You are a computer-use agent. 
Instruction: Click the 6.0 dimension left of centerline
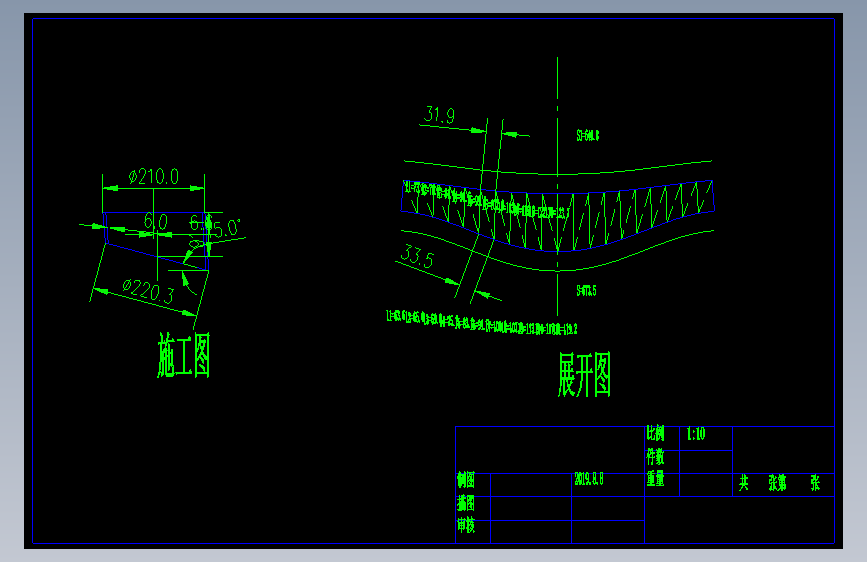point(155,222)
